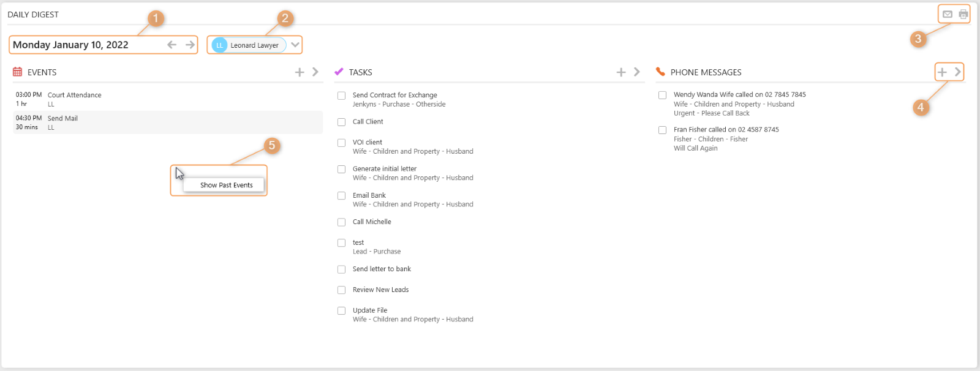The image size is (980, 371).
Task: Expand the Tasks panel chevron
Action: tap(637, 72)
